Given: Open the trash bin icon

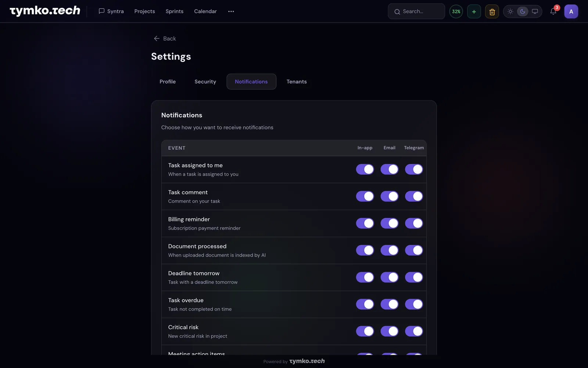Looking at the screenshot, I should tap(492, 11).
